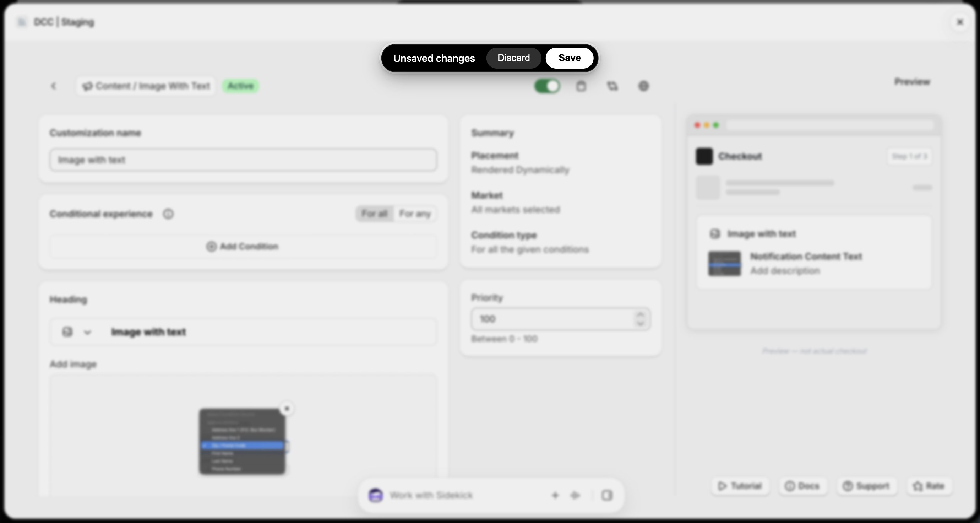Select the For all condition option

pos(374,214)
